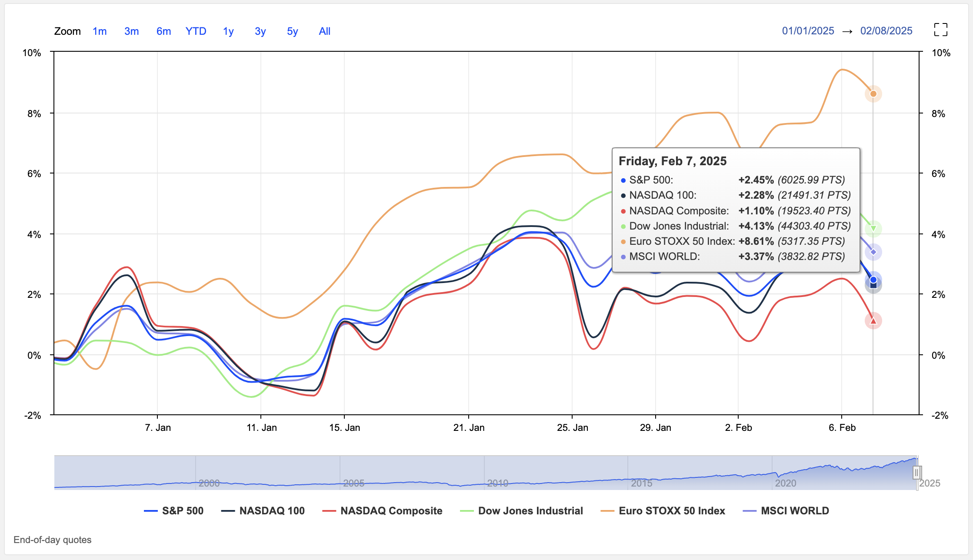Click the 2015 label in navigator

pos(642,483)
